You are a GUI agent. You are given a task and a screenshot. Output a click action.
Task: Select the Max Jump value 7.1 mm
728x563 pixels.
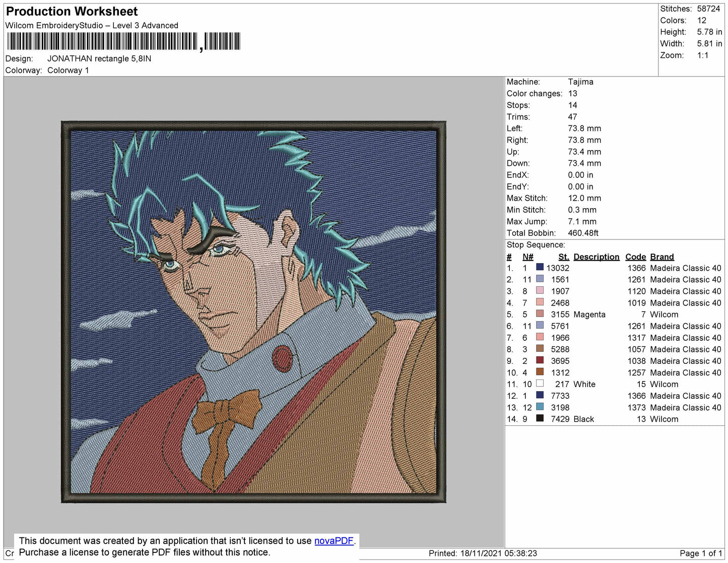(x=582, y=221)
